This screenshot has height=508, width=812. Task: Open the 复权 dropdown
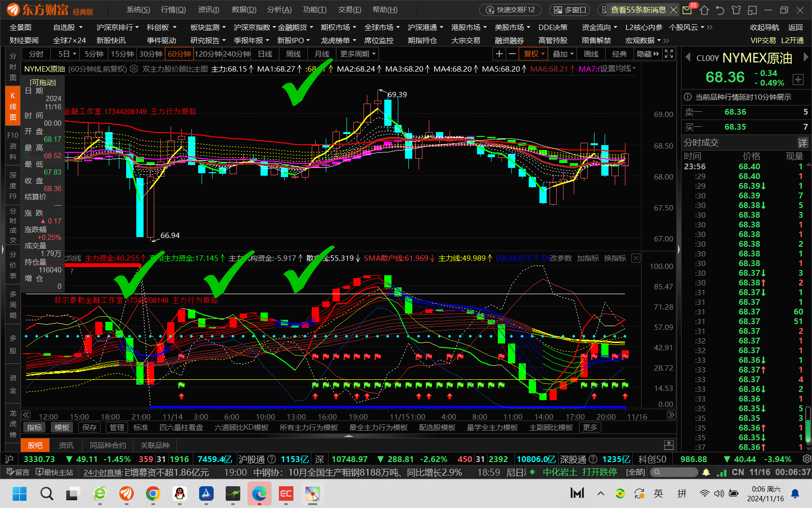(x=534, y=54)
